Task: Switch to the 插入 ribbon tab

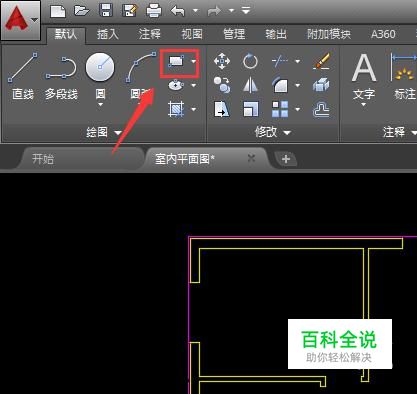Action: point(108,34)
